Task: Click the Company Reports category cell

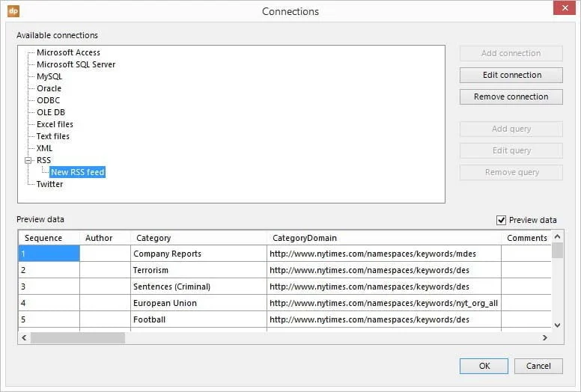Action: pos(198,254)
